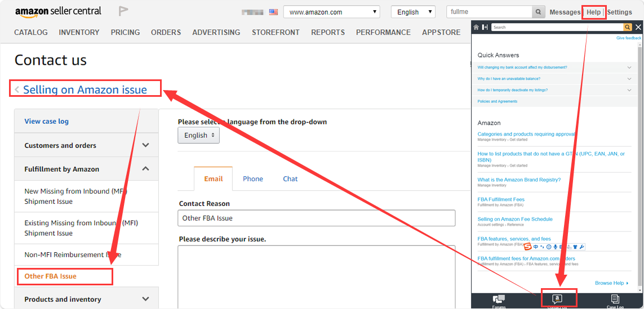Expand unavailable balance quick answer chevron

coord(629,78)
